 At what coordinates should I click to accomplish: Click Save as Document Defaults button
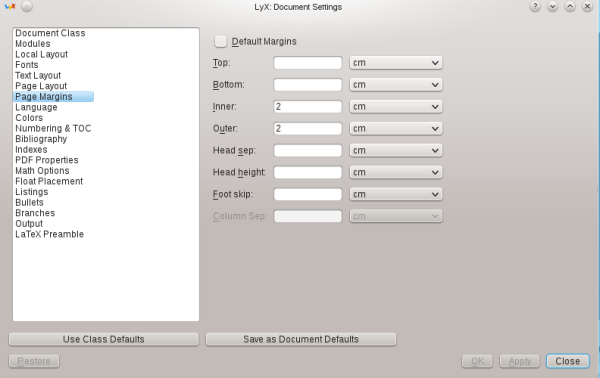tap(301, 339)
